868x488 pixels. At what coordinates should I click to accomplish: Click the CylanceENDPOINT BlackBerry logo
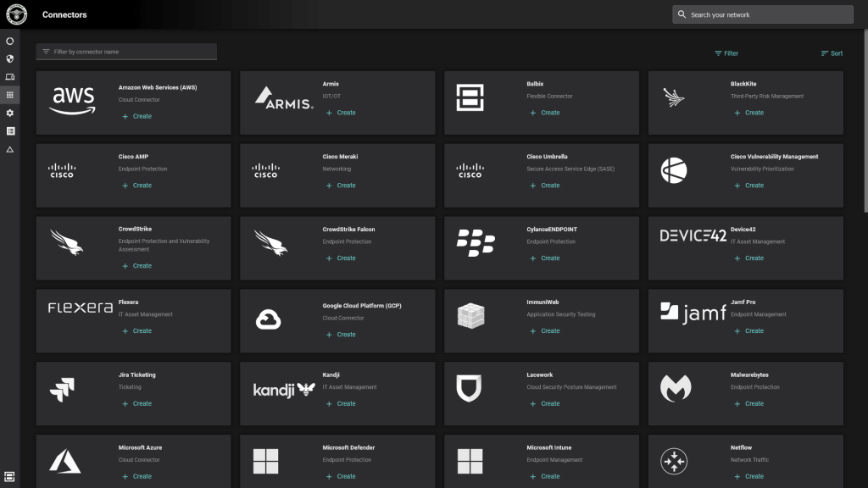(x=476, y=243)
